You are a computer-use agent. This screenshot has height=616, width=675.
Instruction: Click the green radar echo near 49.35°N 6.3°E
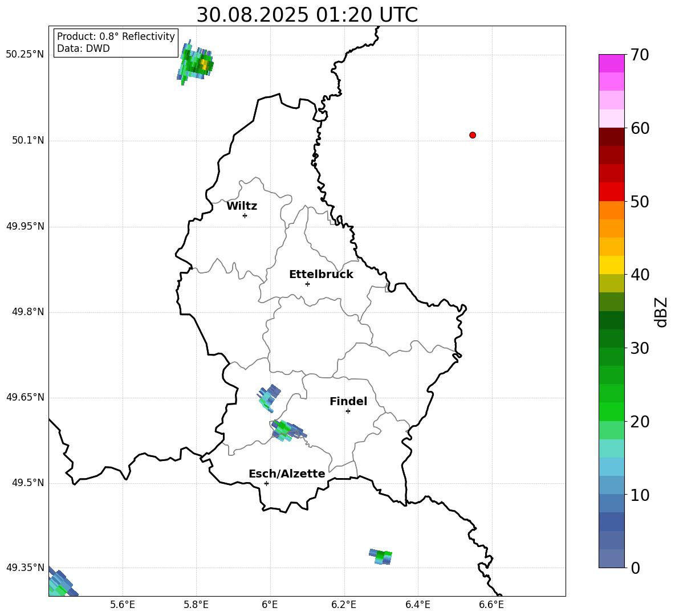point(381,557)
